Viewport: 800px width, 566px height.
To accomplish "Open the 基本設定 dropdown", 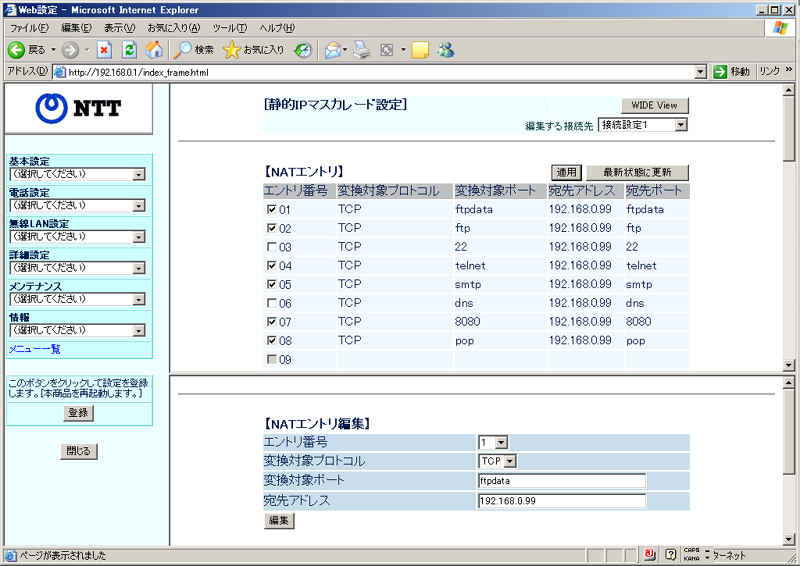I will pos(78,175).
